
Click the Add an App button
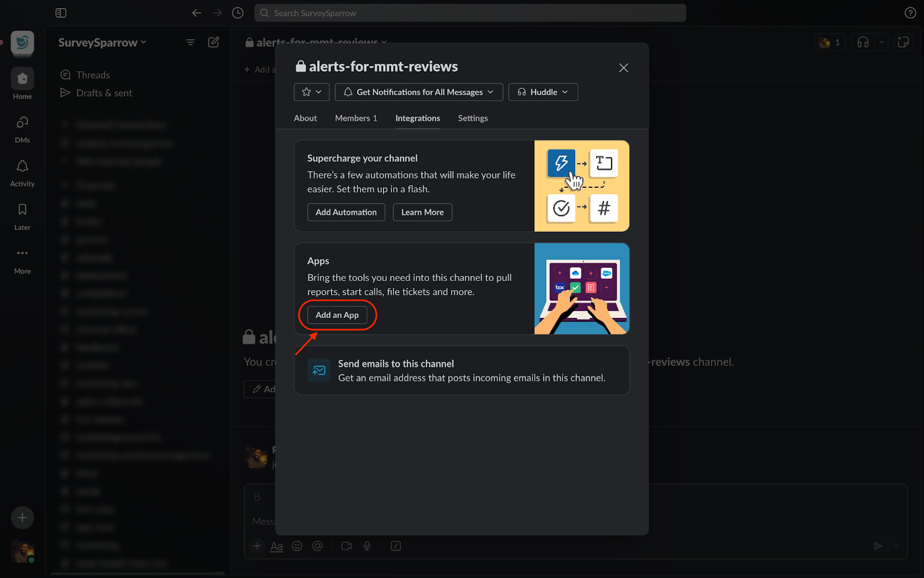[x=337, y=315]
